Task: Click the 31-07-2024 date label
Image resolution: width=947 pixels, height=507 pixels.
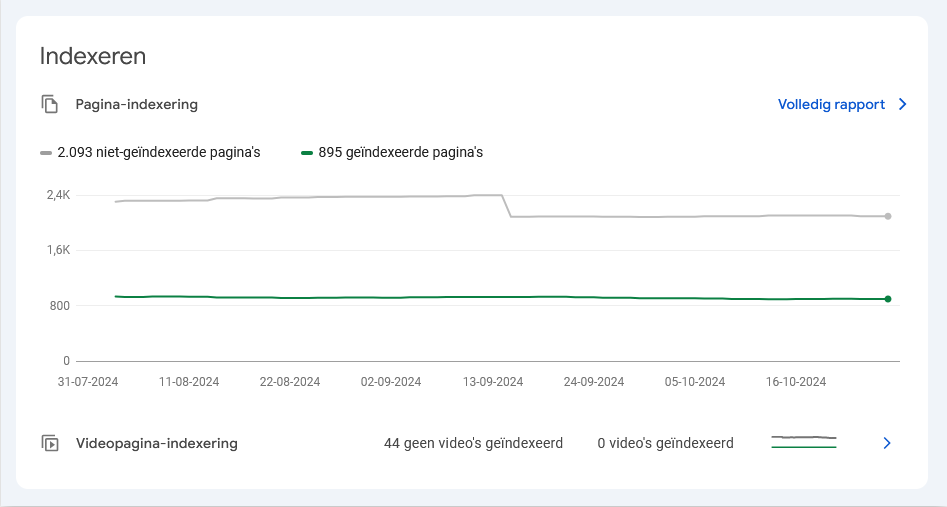Action: [x=88, y=382]
